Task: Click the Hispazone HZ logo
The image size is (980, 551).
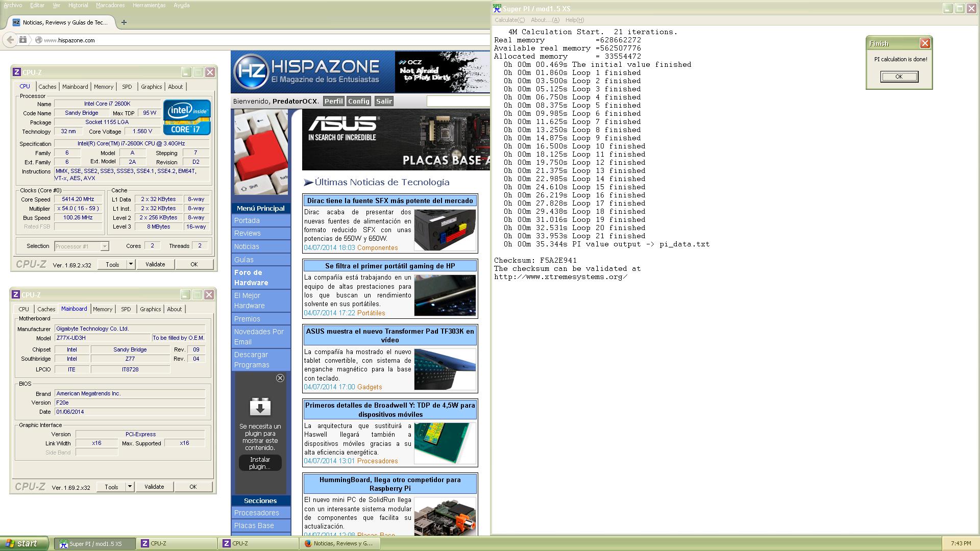Action: click(251, 72)
